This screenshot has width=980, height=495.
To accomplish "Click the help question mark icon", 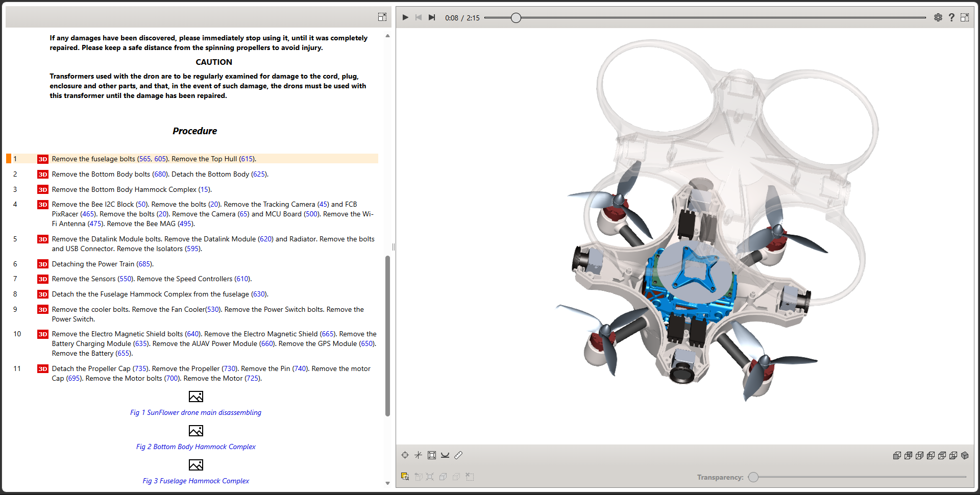I will pyautogui.click(x=951, y=17).
